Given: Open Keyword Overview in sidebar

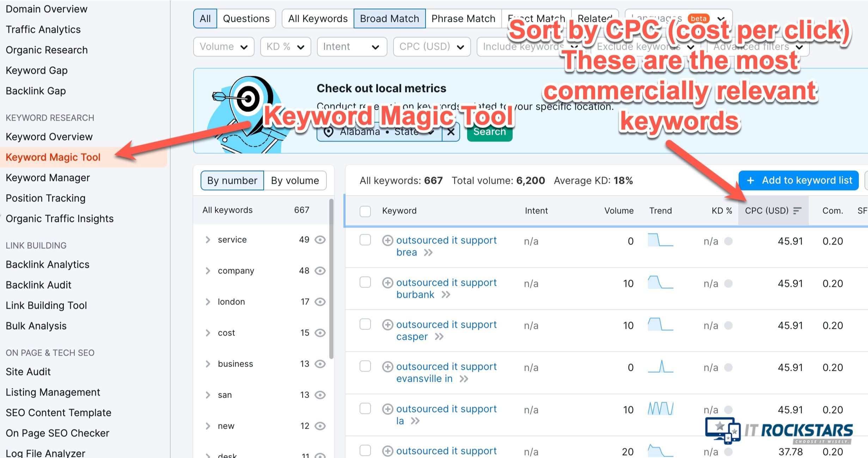Looking at the screenshot, I should (49, 137).
